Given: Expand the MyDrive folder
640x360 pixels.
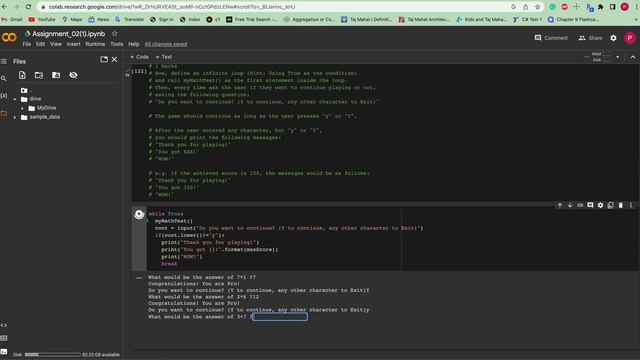Looking at the screenshot, I should pos(22,108).
